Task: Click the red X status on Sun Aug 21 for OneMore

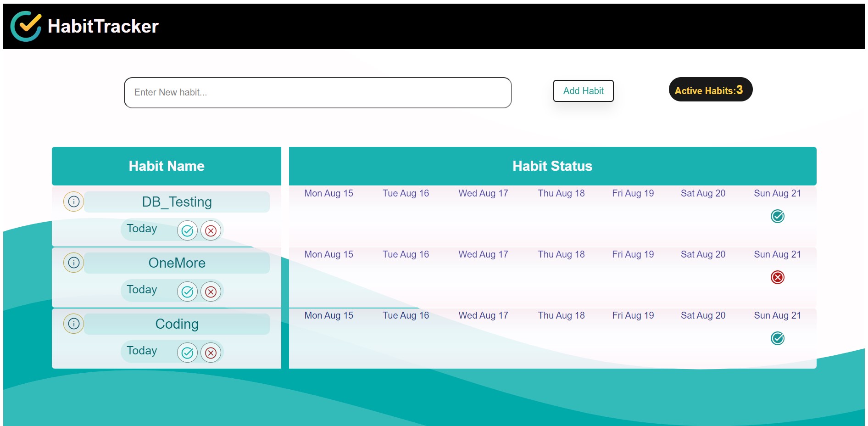Action: [x=777, y=277]
